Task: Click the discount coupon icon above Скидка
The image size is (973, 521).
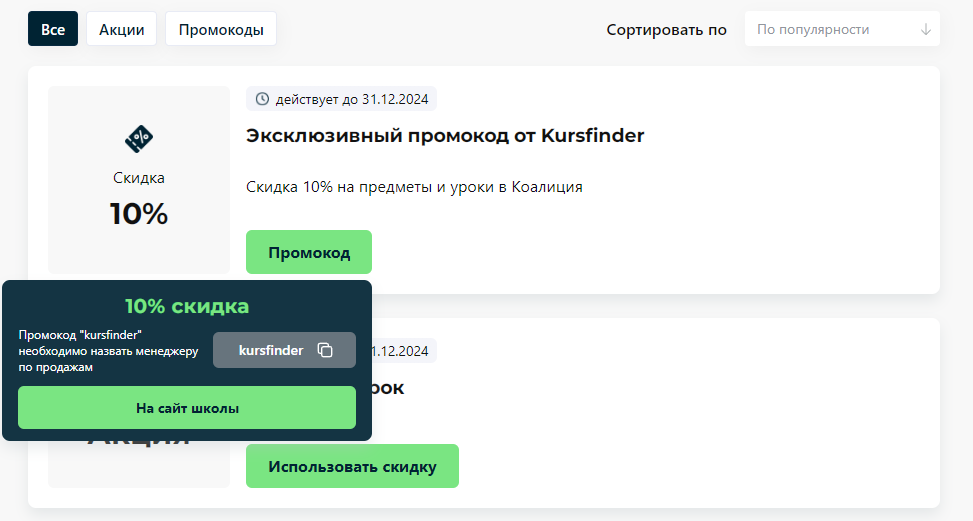Action: pyautogui.click(x=138, y=138)
